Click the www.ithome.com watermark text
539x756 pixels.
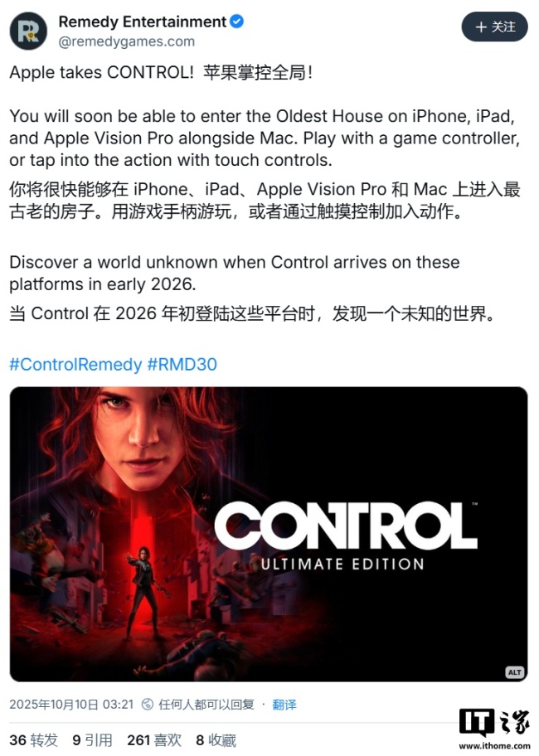coord(495,745)
